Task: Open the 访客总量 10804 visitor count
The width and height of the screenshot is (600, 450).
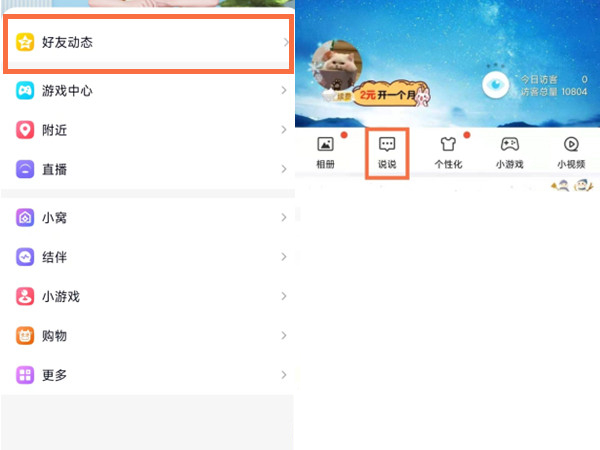Action: [554, 92]
